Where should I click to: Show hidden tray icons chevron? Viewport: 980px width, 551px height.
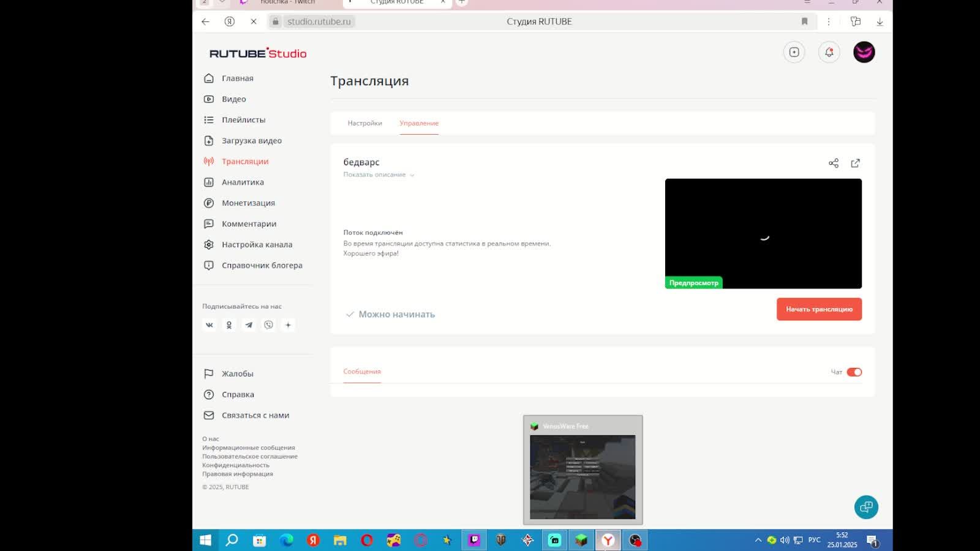coord(758,540)
